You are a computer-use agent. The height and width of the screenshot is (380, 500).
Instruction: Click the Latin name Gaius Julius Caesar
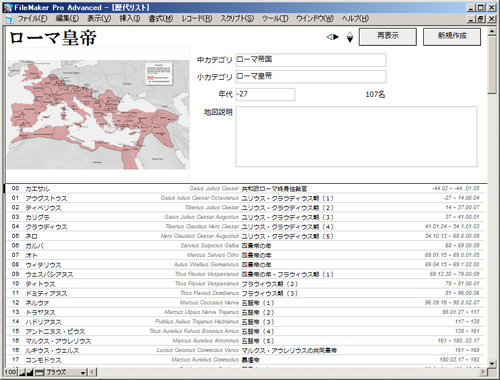point(214,189)
